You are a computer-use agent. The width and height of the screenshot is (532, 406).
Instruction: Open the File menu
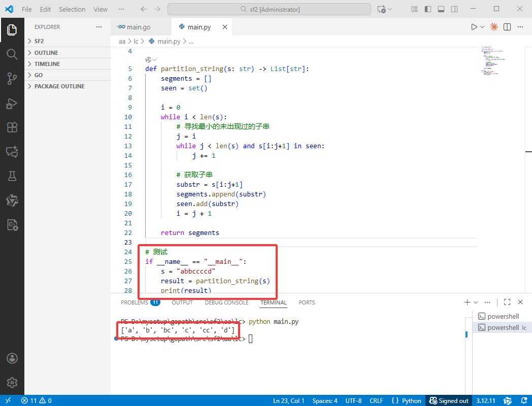pyautogui.click(x=26, y=9)
